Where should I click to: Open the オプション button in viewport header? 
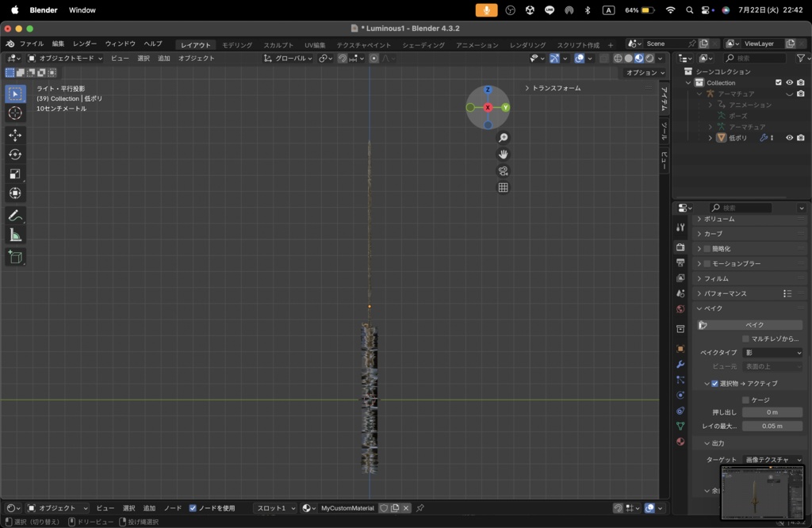tap(645, 73)
